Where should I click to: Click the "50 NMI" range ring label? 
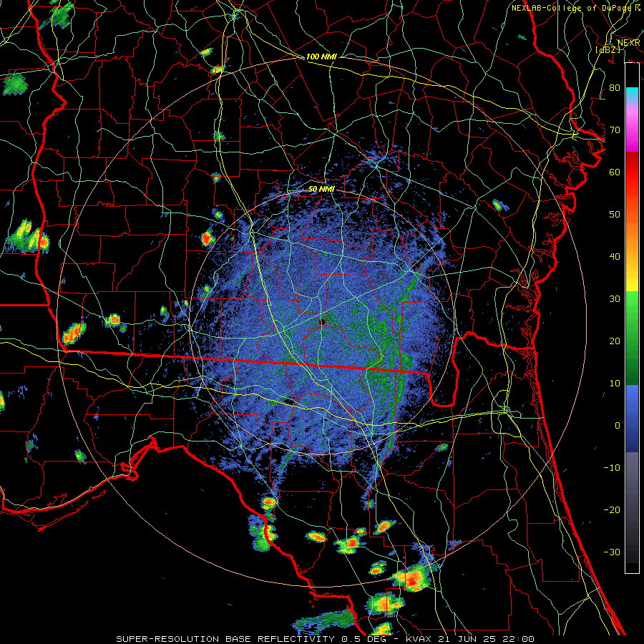click(x=321, y=189)
